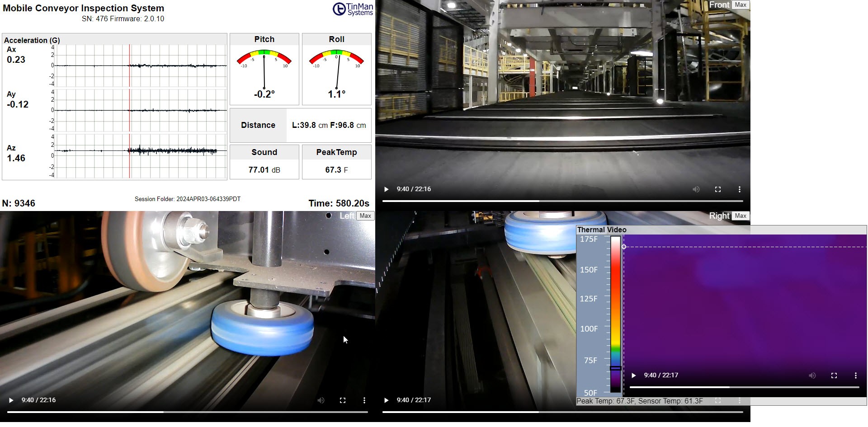868x427 pixels.
Task: Fullscreen the Left camera video
Action: click(x=343, y=400)
